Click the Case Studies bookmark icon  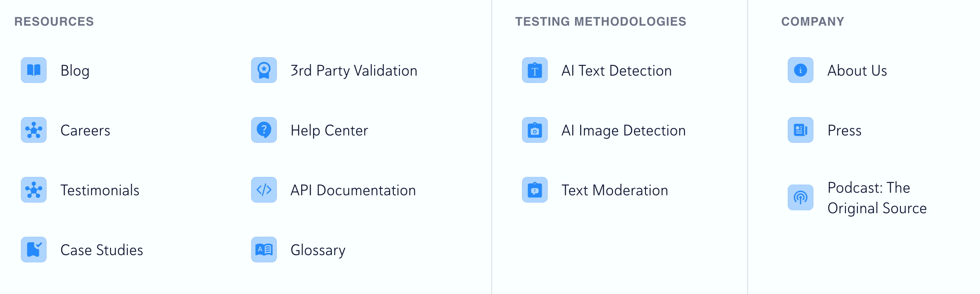34,250
